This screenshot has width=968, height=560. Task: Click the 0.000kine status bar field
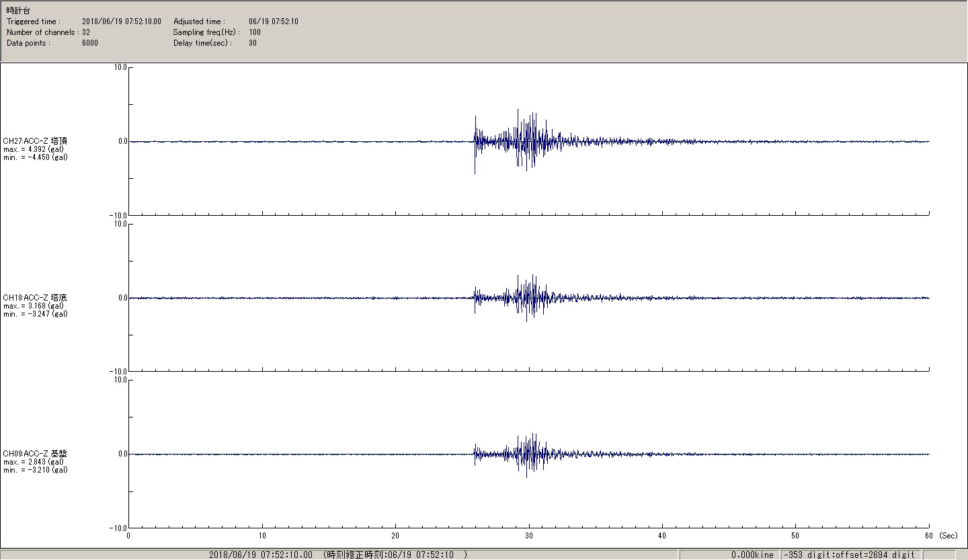(x=752, y=555)
